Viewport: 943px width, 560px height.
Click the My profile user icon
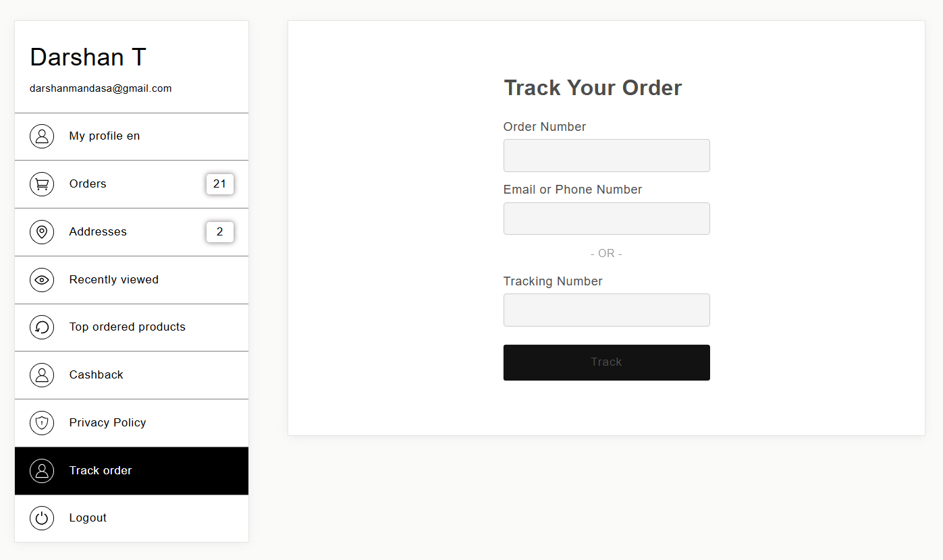click(42, 136)
